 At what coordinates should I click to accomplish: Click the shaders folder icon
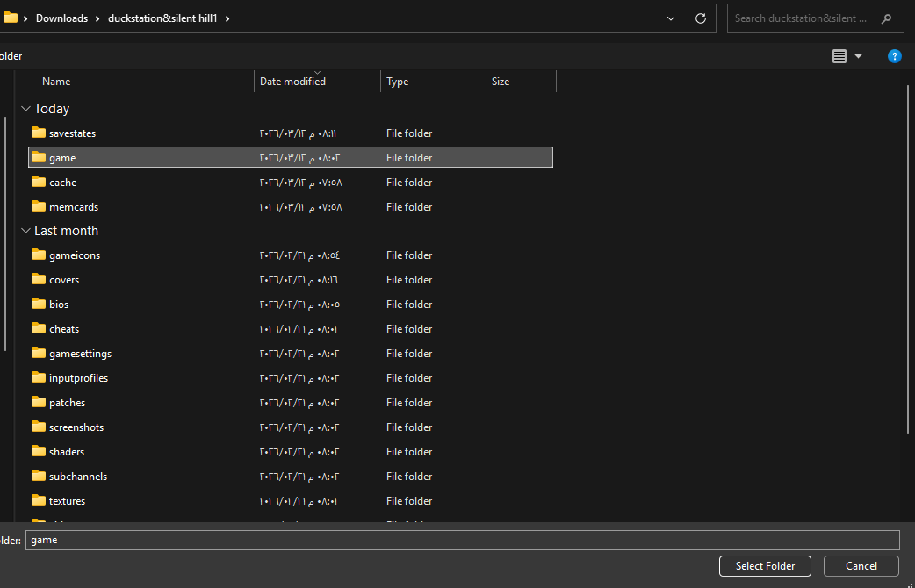tap(39, 451)
